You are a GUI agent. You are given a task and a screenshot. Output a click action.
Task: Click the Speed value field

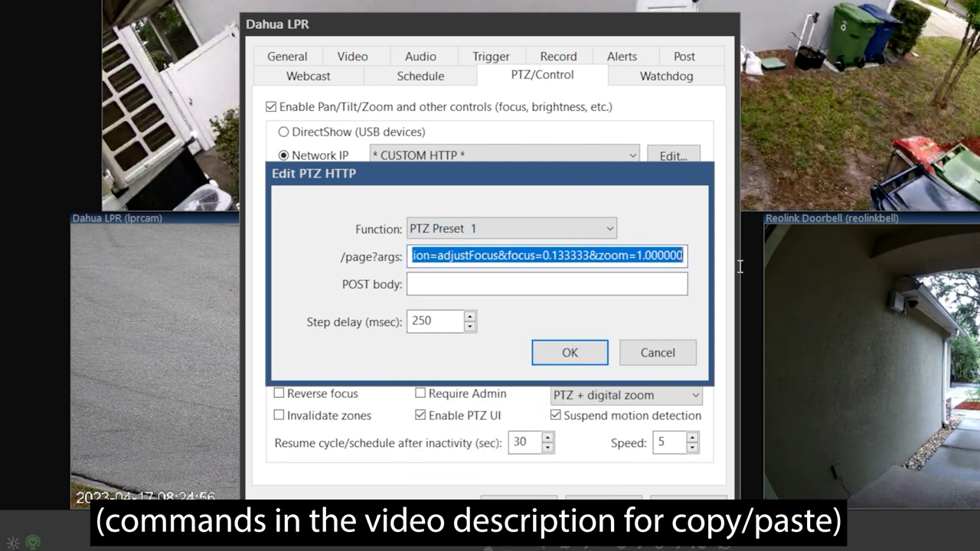(670, 442)
